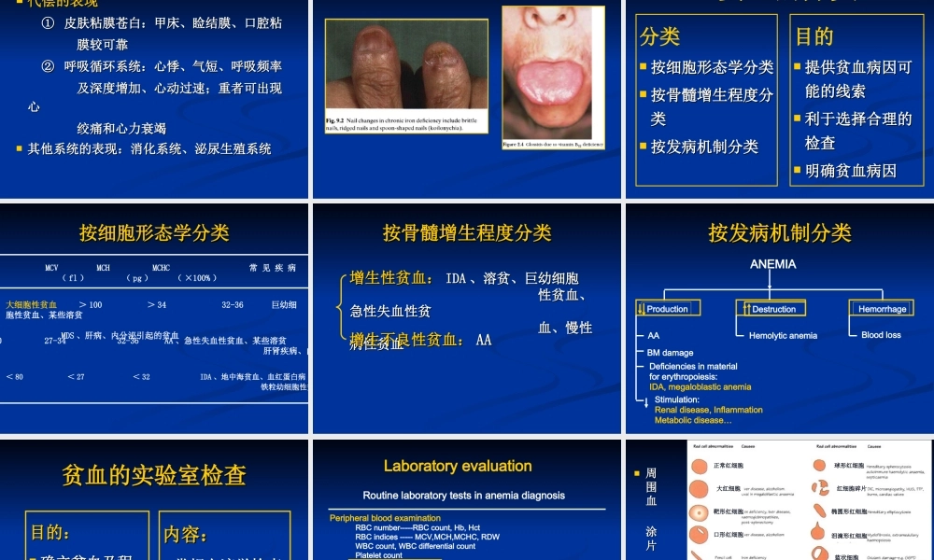This screenshot has width=934, height=560.
Task: Click the 正常红细胞 cell illustration
Action: pyautogui.click(x=700, y=467)
